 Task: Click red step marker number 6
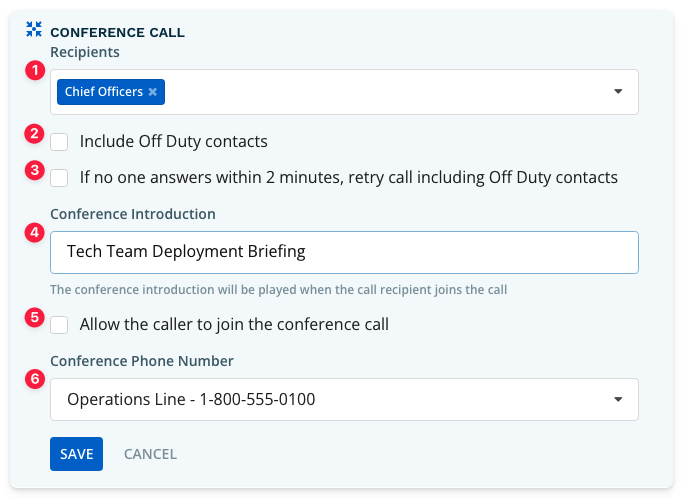pos(35,379)
